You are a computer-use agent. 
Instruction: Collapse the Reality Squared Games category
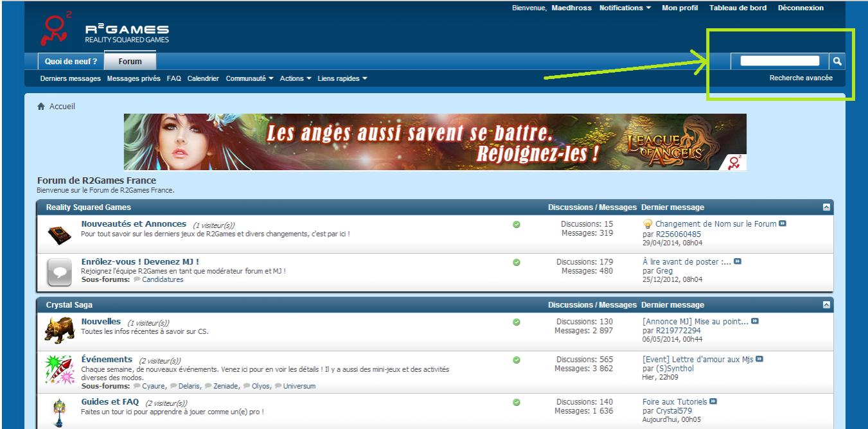[826, 207]
